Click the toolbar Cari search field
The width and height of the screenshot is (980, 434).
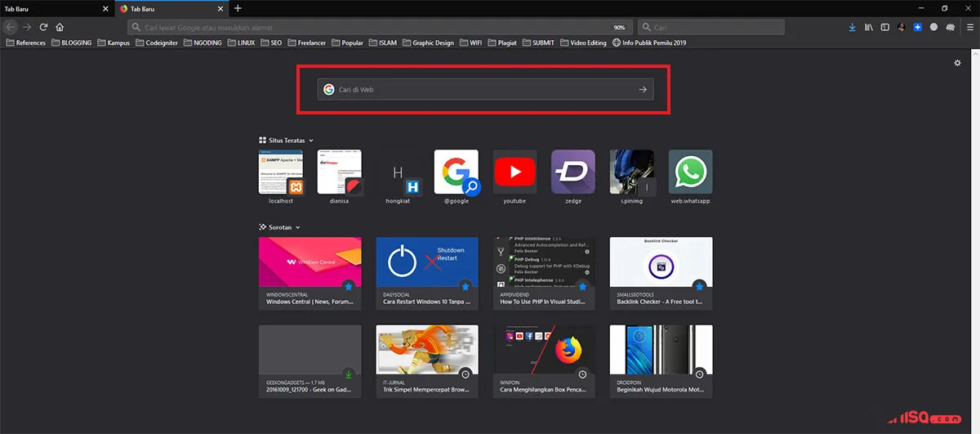click(x=710, y=27)
